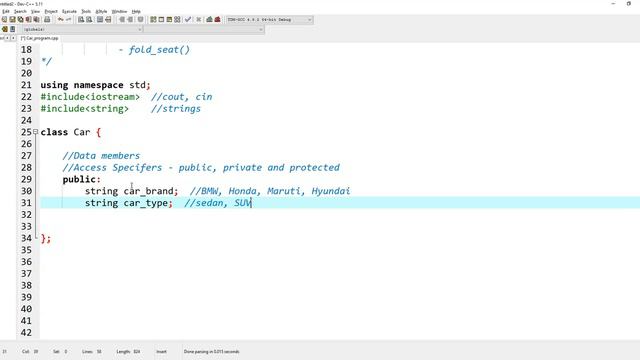Click the 'Insert' mode status entry

point(161,351)
